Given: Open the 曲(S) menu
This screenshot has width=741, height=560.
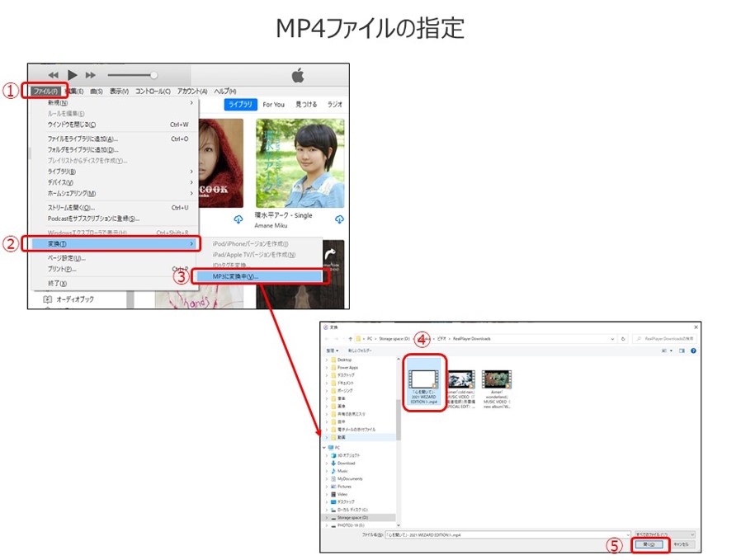Looking at the screenshot, I should [97, 91].
